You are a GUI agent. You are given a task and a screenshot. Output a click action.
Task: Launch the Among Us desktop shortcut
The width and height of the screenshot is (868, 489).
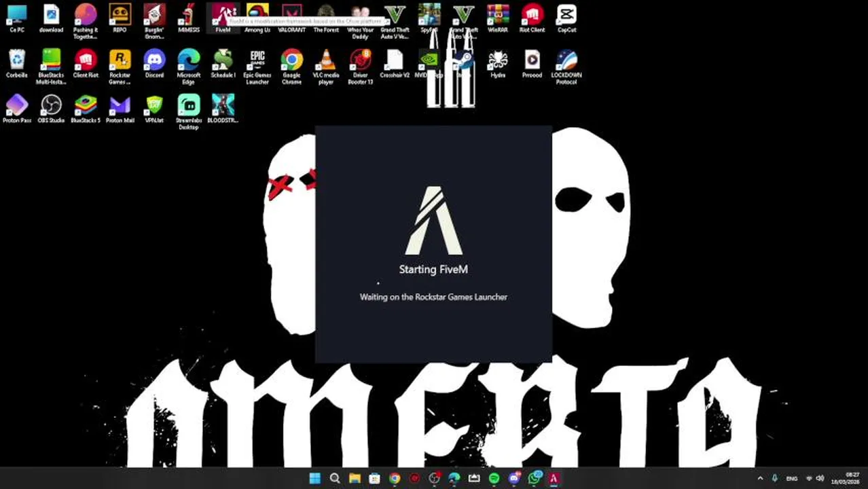click(257, 18)
